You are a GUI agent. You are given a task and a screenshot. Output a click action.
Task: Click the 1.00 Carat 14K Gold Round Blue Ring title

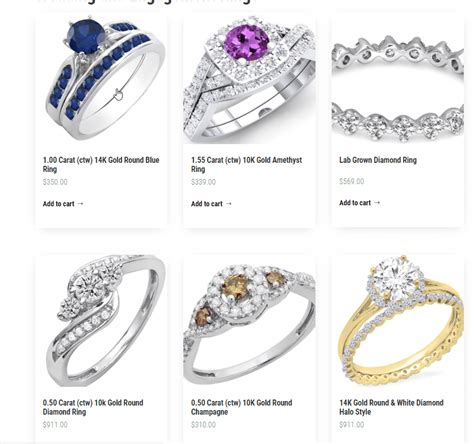[101, 164]
